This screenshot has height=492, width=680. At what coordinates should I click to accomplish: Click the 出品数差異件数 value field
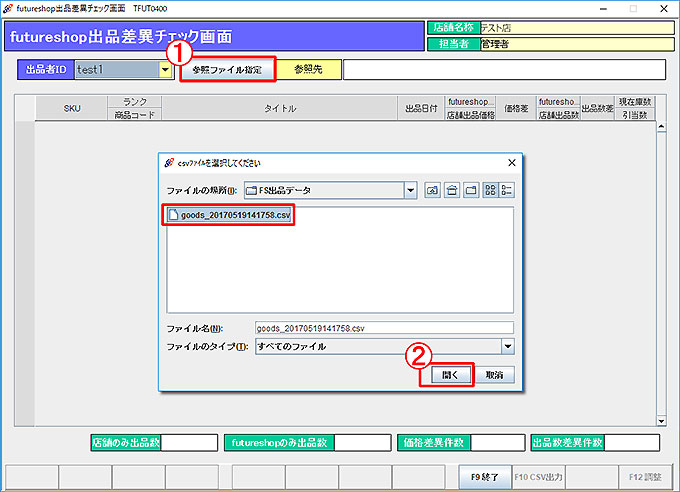(632, 443)
